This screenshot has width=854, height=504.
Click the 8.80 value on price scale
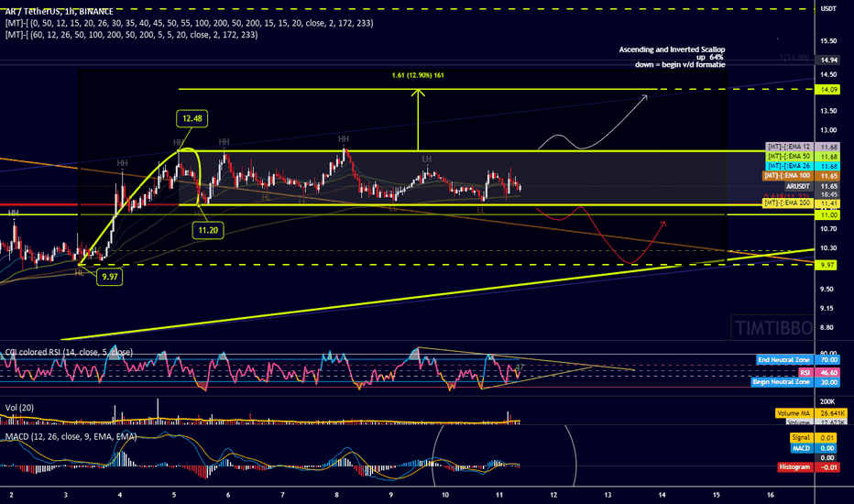[828, 327]
